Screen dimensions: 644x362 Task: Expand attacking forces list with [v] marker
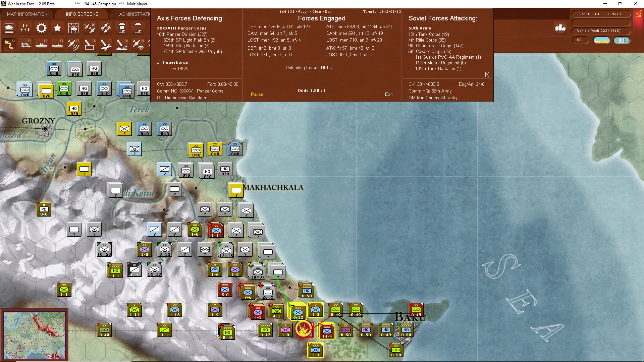coord(487,74)
